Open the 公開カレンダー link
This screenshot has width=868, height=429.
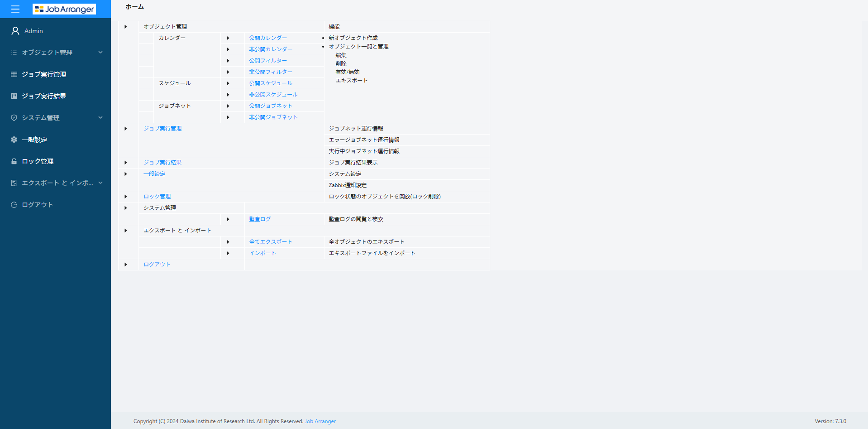click(268, 38)
